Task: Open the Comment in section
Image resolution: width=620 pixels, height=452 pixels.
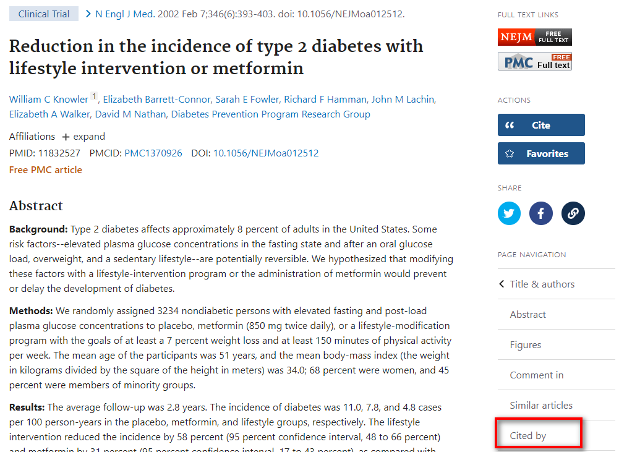Action: coord(536,375)
